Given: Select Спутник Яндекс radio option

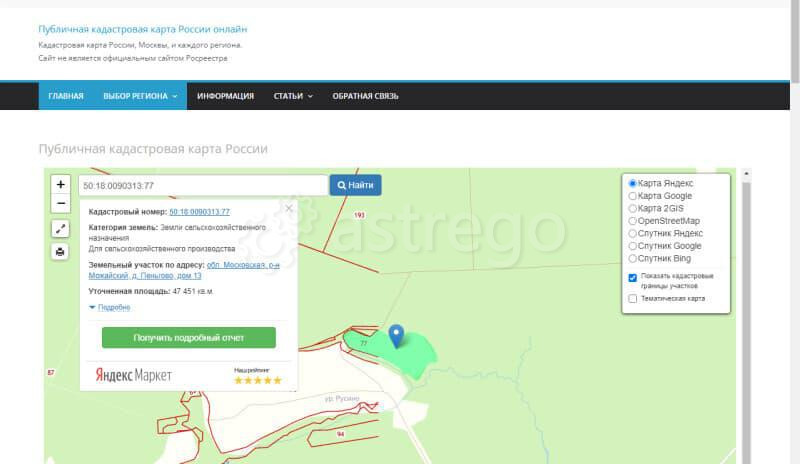Looking at the screenshot, I should tap(633, 233).
